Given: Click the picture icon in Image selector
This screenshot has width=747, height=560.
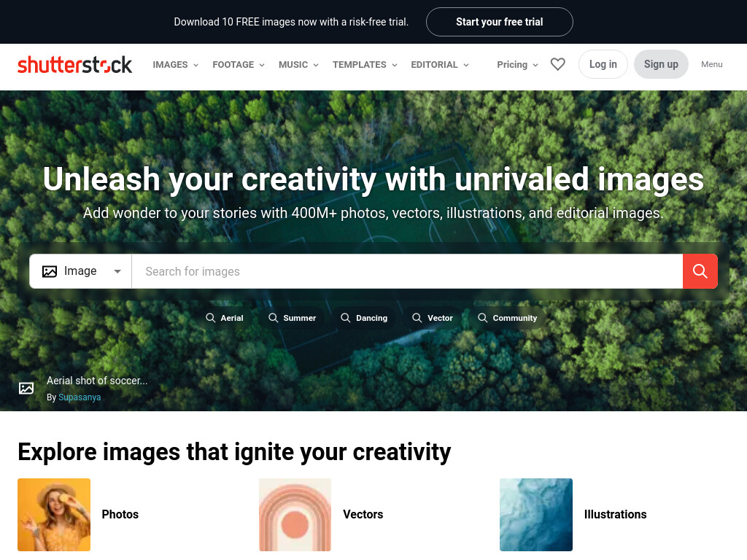Looking at the screenshot, I should pyautogui.click(x=50, y=271).
